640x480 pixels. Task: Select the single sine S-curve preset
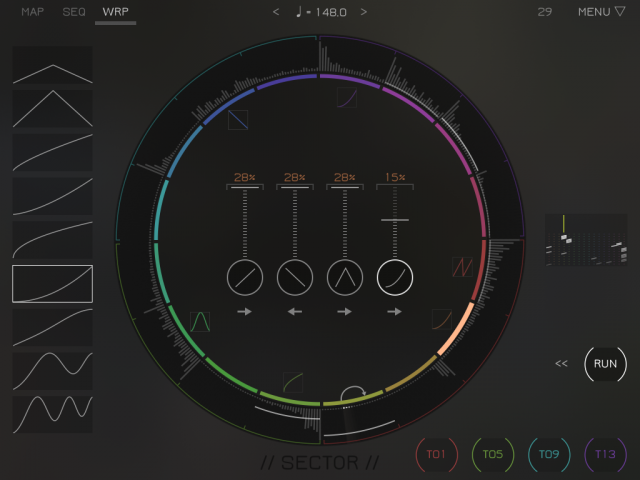pos(52,371)
